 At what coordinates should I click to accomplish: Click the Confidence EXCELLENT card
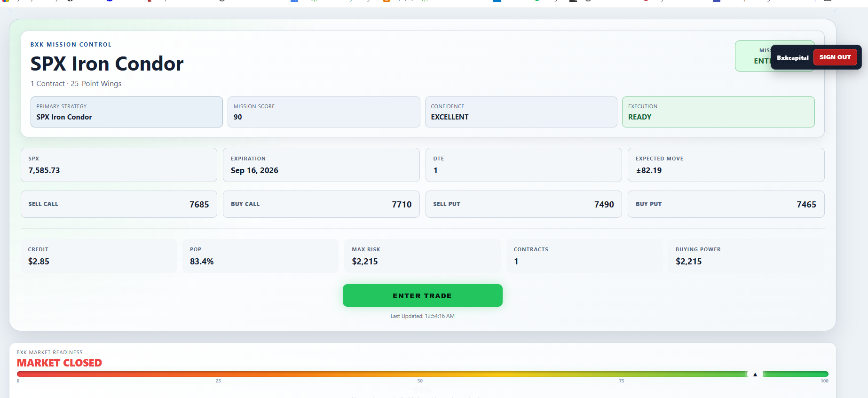(521, 112)
